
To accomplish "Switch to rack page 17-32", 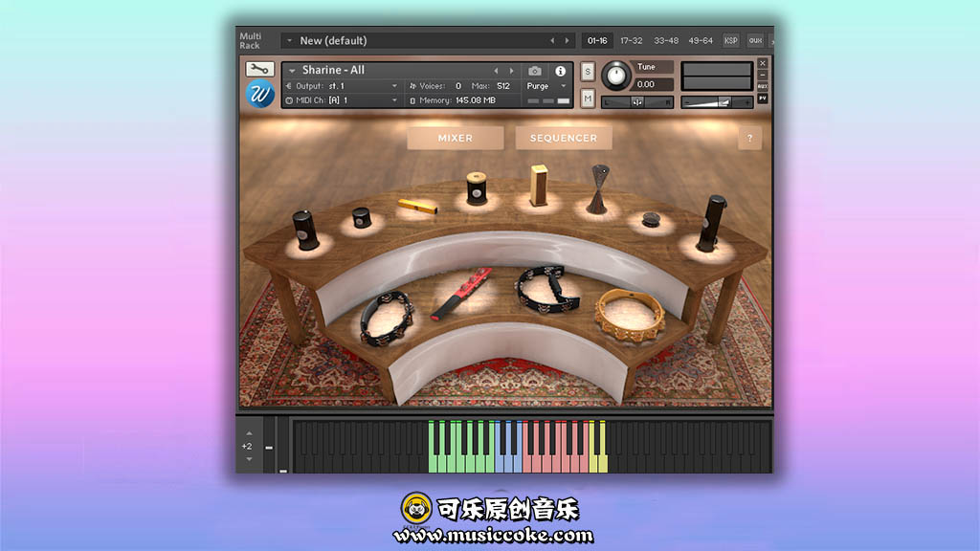I will pos(632,40).
